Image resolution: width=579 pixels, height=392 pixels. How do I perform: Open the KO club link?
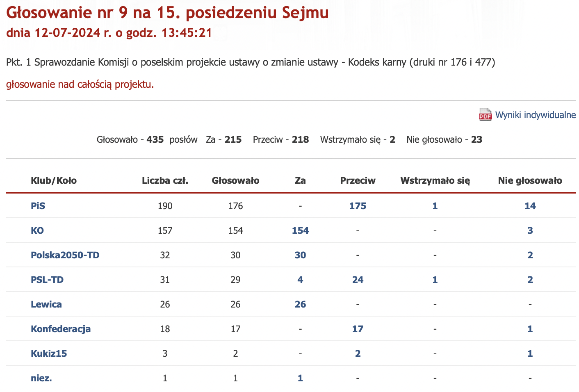click(x=37, y=230)
